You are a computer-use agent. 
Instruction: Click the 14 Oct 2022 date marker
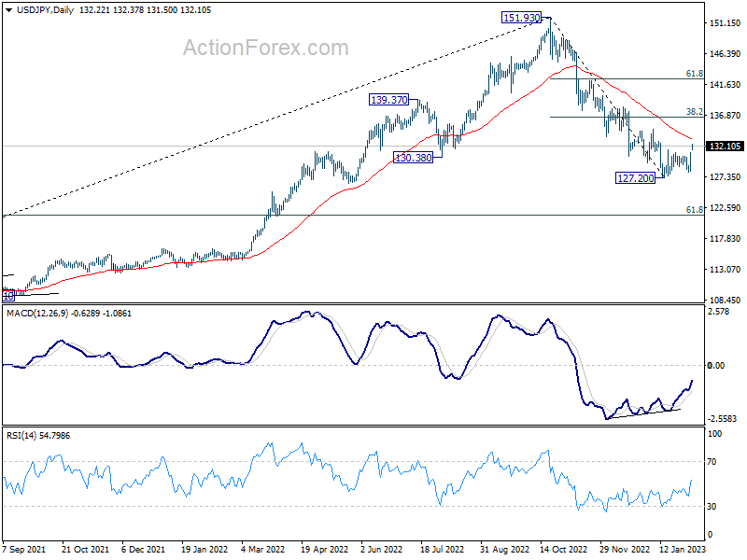[563, 549]
